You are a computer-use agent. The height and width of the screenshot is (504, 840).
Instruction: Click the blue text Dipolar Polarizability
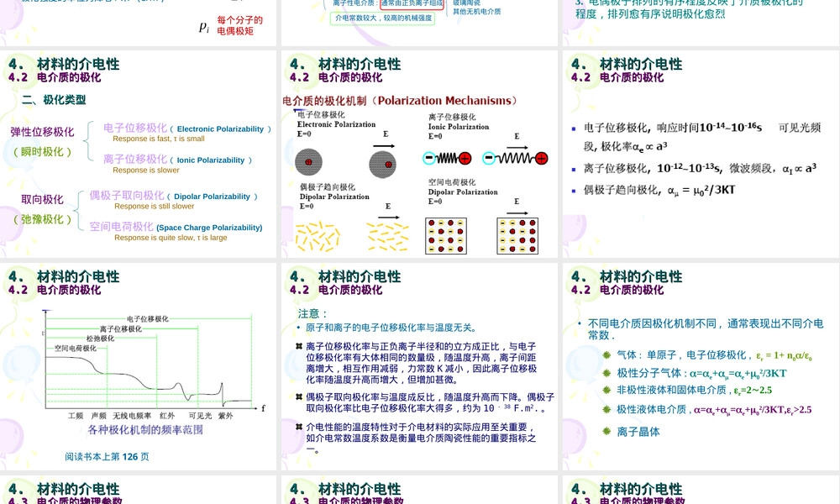[x=213, y=197]
